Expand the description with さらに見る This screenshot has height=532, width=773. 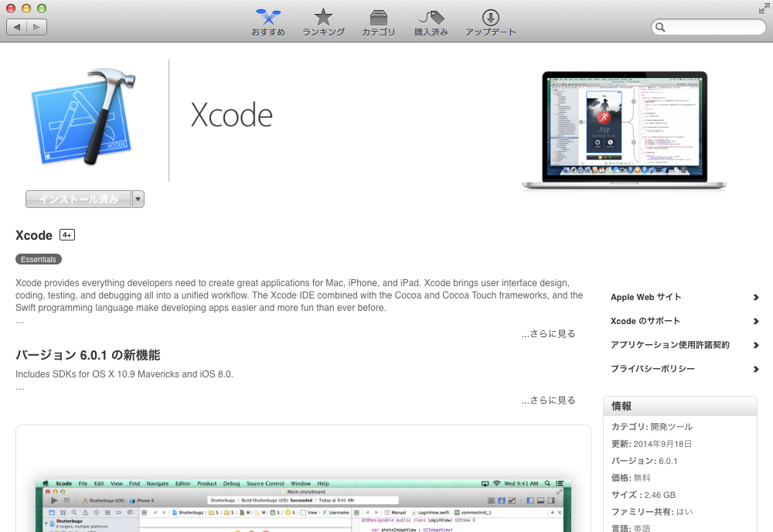pyautogui.click(x=549, y=334)
